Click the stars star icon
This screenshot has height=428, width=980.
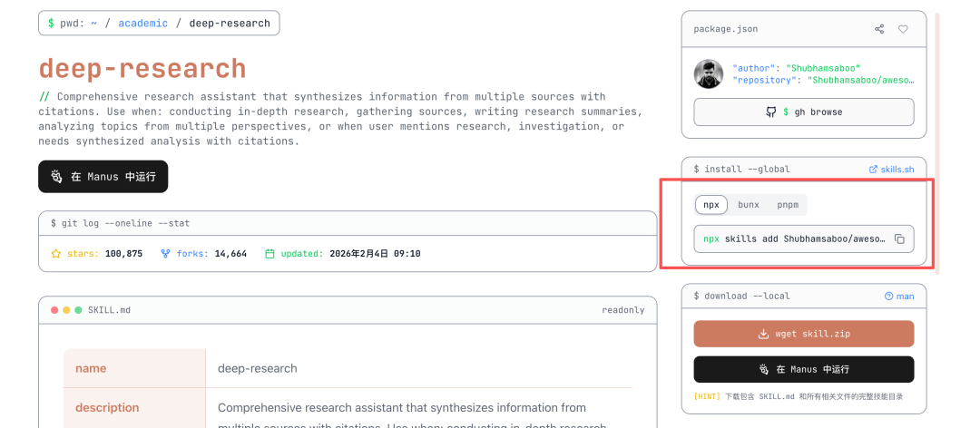click(56, 254)
